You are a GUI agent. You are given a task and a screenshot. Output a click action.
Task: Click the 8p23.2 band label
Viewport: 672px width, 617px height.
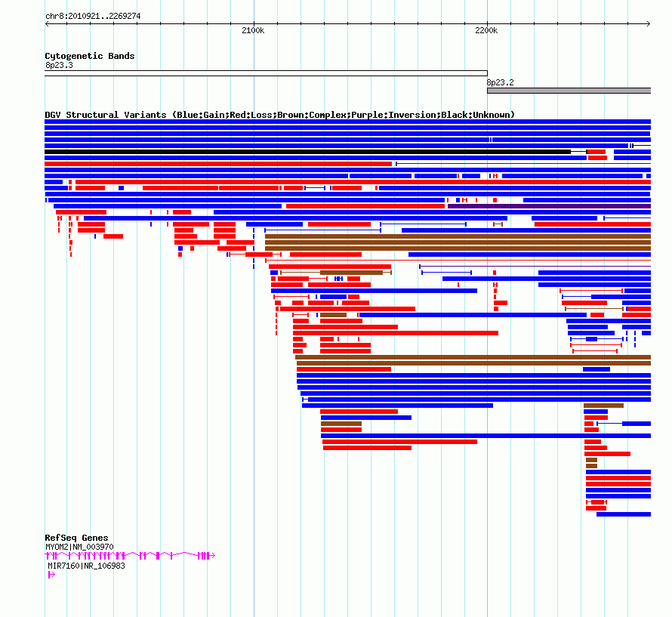click(500, 82)
